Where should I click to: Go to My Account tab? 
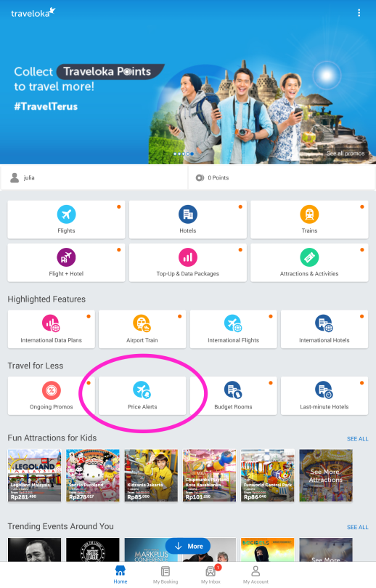[x=256, y=575]
